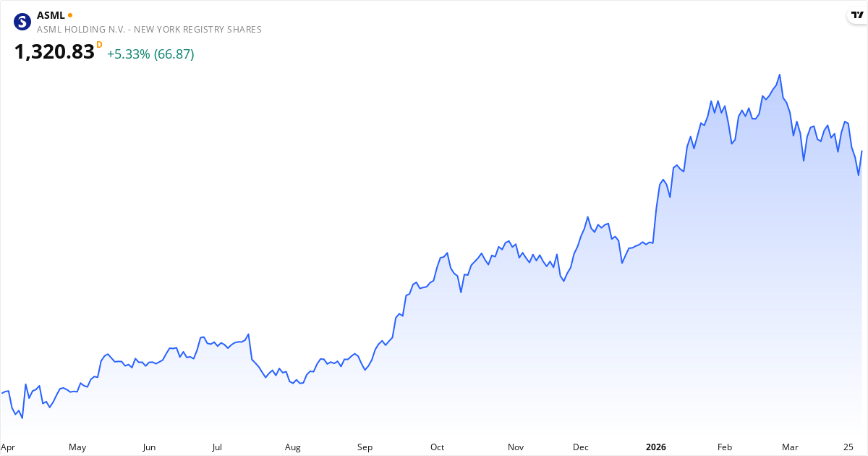Screen dimensions: 868x456
Task: Click the Feb date axis label
Action: point(725,447)
